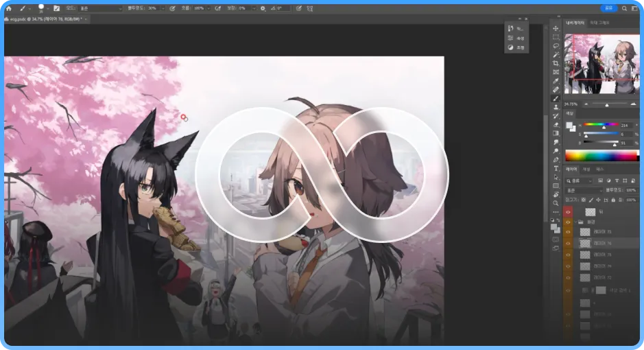Click the symmetry butterfly icon
The image size is (644, 350).
coord(310,8)
